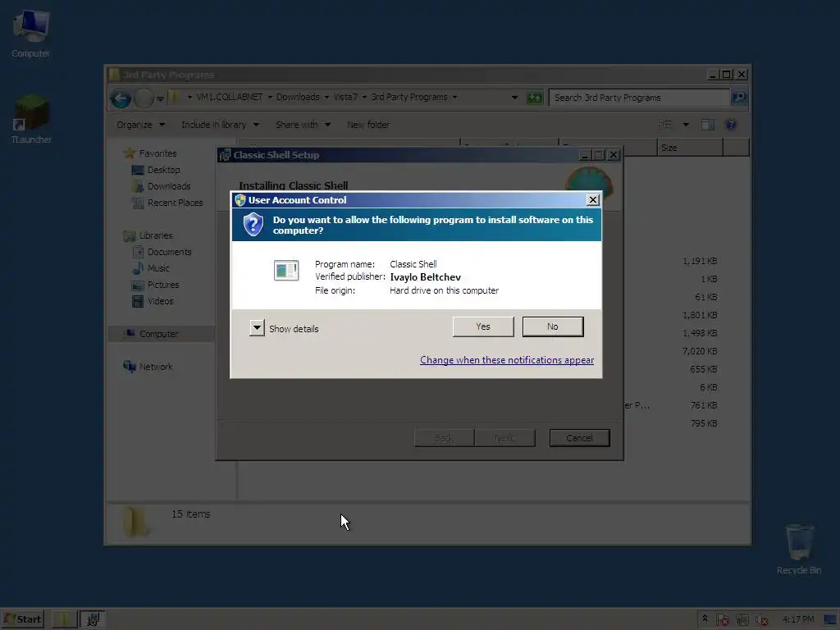Image resolution: width=840 pixels, height=630 pixels.
Task: Select Desktop in navigation pane
Action: [x=156, y=170]
